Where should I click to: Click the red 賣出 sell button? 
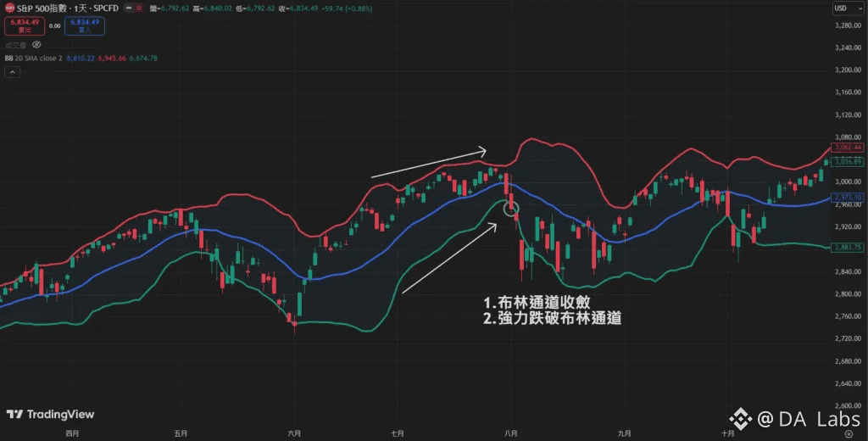(x=25, y=26)
